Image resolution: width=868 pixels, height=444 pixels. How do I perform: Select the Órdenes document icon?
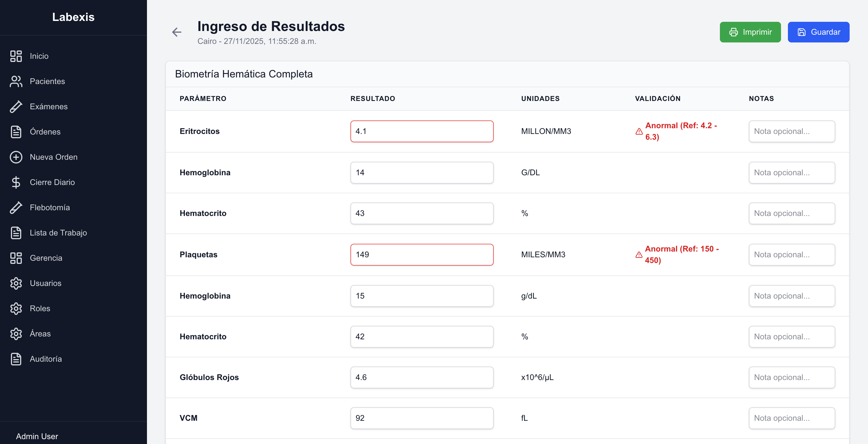(x=16, y=132)
